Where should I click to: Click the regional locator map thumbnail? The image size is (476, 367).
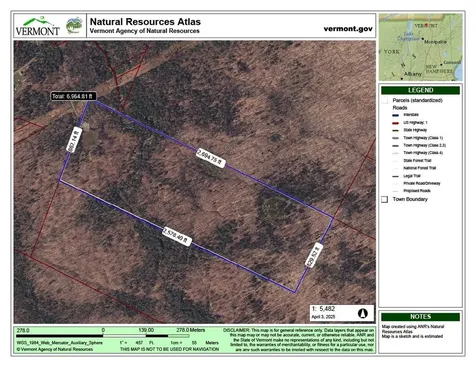click(420, 47)
